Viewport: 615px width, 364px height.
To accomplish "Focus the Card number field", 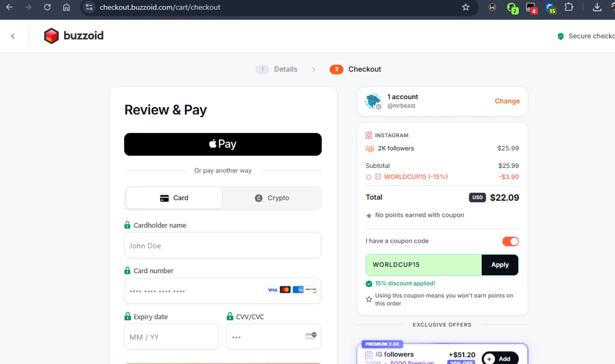I will (x=223, y=291).
